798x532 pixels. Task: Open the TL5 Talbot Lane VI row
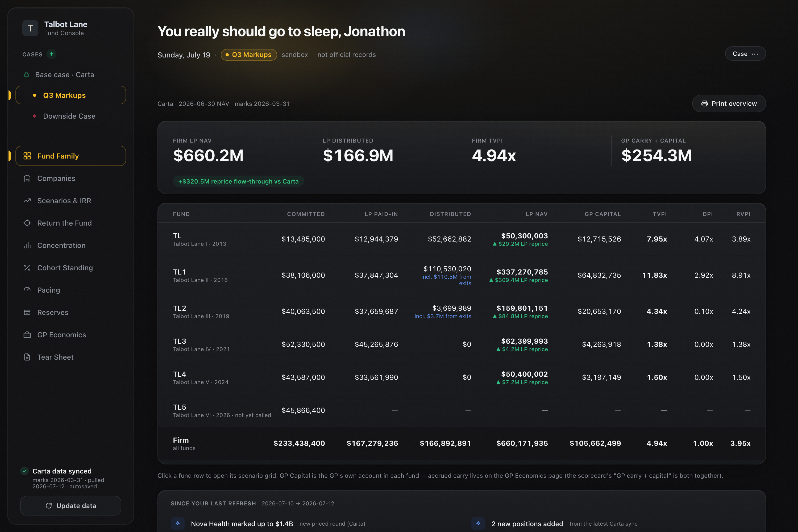[462, 410]
